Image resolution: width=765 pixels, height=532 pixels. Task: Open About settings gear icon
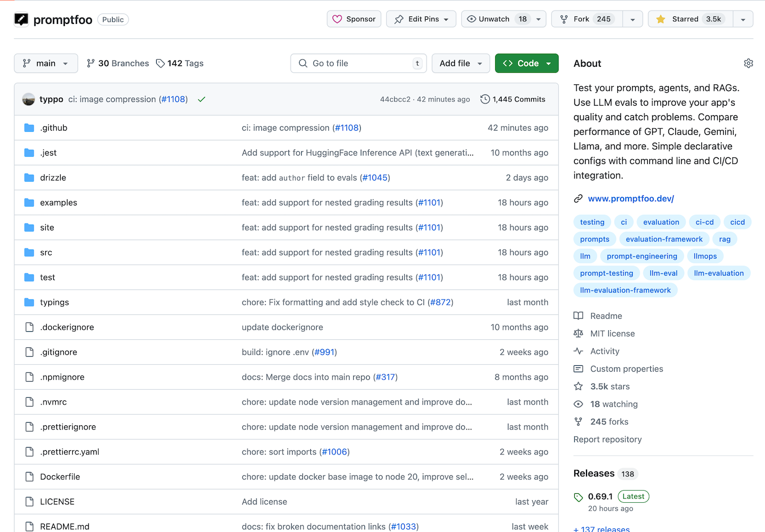(748, 63)
